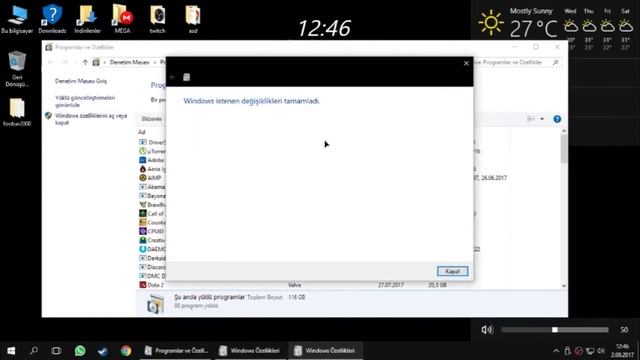Select the Adobe program row
The image size is (640, 360).
152,160
